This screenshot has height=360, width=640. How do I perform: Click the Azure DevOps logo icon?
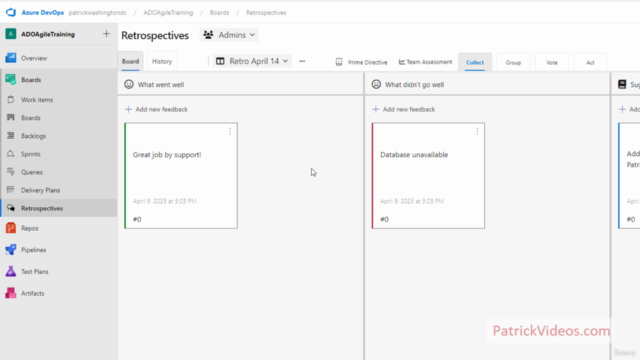pyautogui.click(x=11, y=12)
